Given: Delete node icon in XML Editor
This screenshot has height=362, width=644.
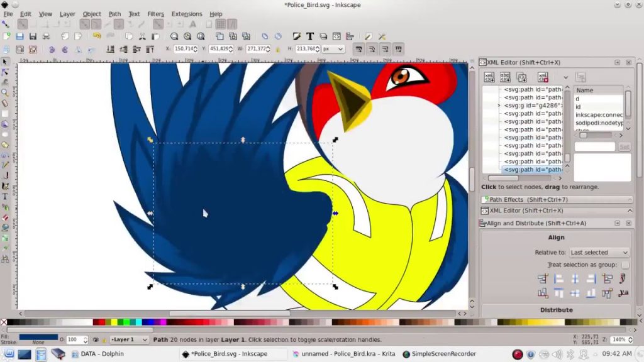Looking at the screenshot, I should tap(543, 77).
